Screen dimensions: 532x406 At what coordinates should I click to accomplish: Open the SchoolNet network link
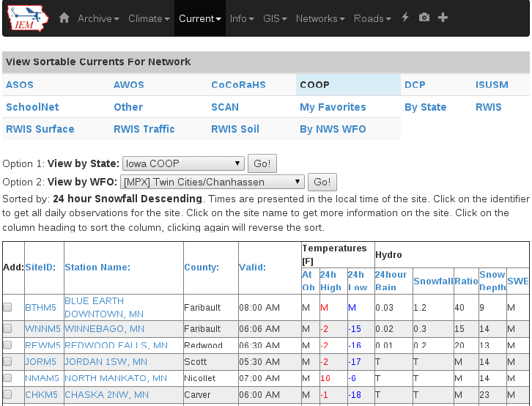click(32, 107)
